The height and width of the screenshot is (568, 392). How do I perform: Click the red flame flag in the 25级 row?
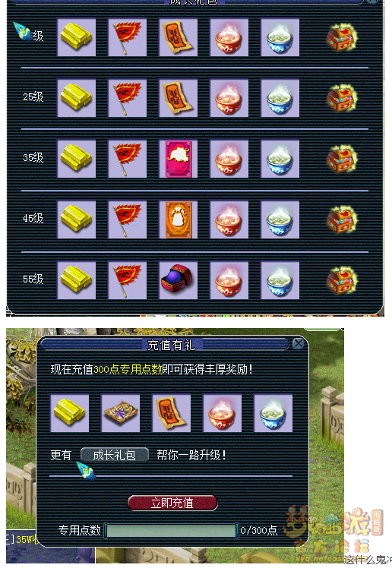[128, 98]
